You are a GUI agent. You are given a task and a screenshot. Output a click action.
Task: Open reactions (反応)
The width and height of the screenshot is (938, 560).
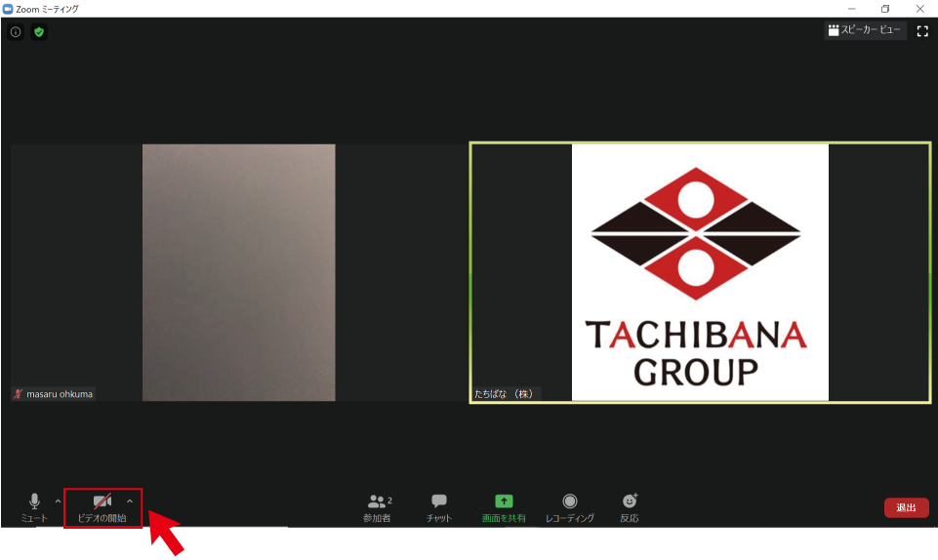pos(630,508)
